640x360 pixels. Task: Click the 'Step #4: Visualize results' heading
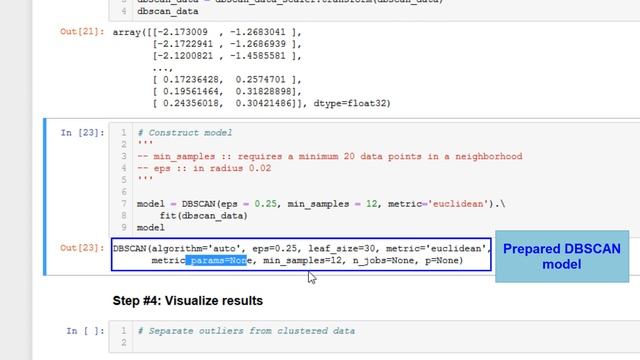pos(188,301)
